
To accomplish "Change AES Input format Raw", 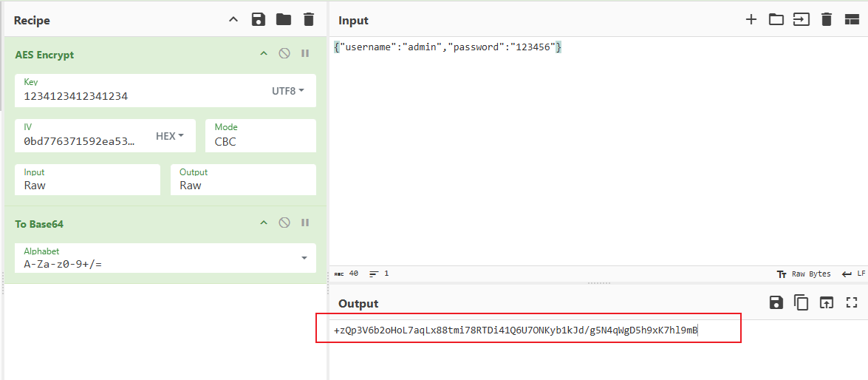I will pos(88,180).
